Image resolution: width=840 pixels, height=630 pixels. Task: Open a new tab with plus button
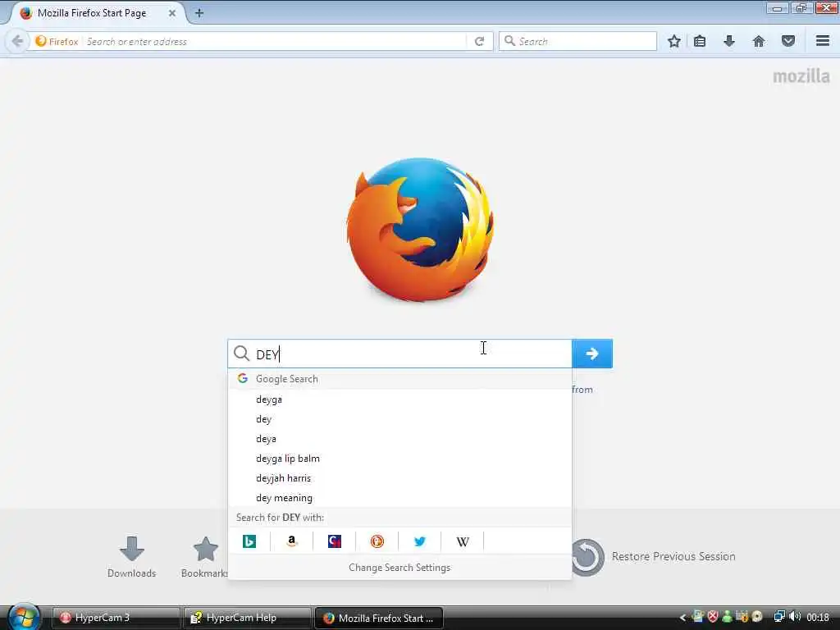click(199, 13)
